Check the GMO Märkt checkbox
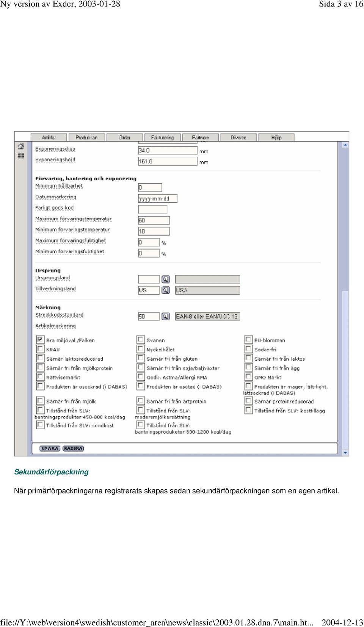Viewport: 364px width, 627px height. tap(248, 377)
